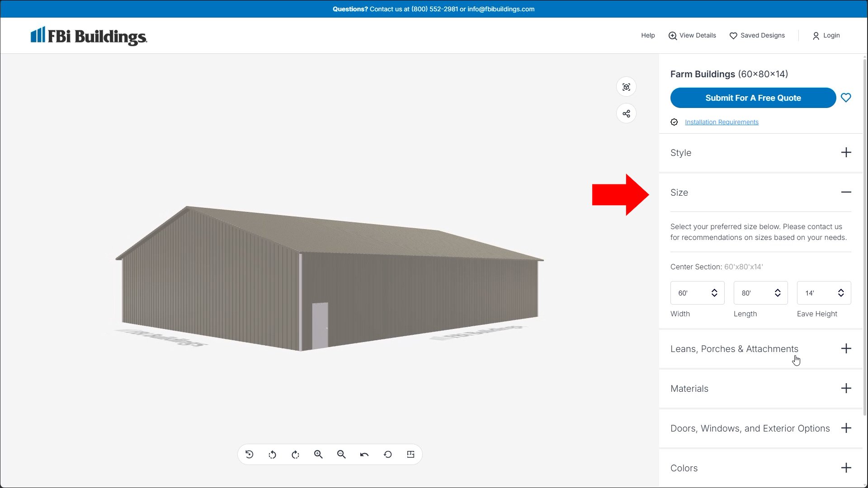This screenshot has width=868, height=488.
Task: Click the camera snapshot icon above share
Action: [626, 87]
